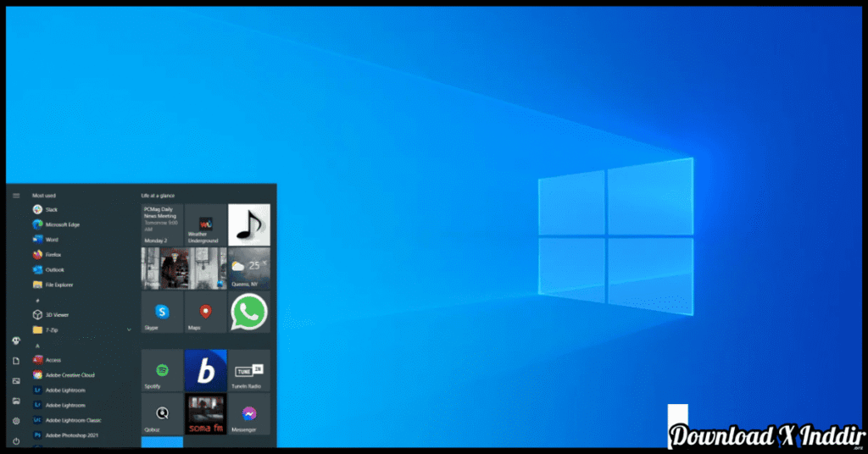Launch TuneIn Radio tile
The width and height of the screenshot is (868, 454).
[x=249, y=370]
